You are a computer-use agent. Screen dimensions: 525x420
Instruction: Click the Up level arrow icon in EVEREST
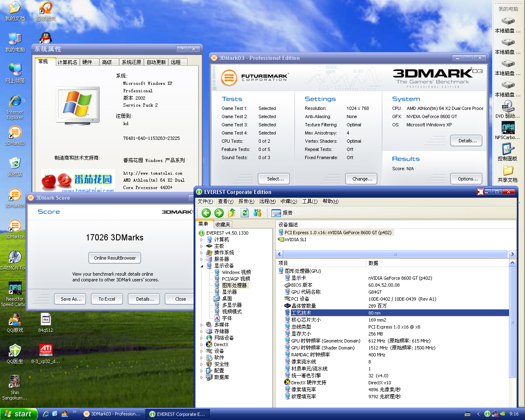[232, 212]
